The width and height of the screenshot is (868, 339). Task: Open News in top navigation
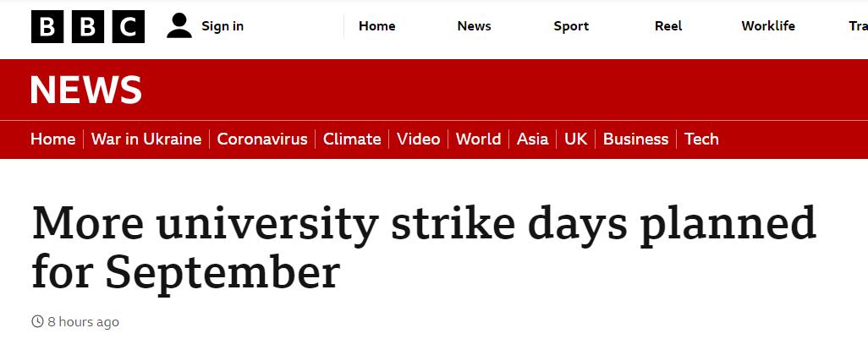click(474, 26)
